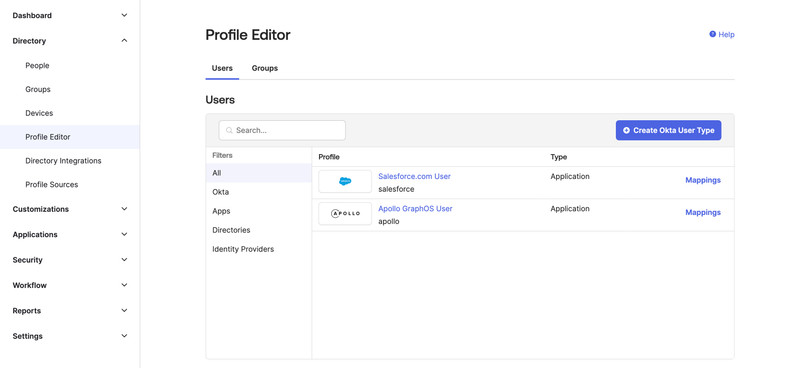The image size is (800, 368).
Task: Open Devices in the sidebar
Action: point(39,113)
